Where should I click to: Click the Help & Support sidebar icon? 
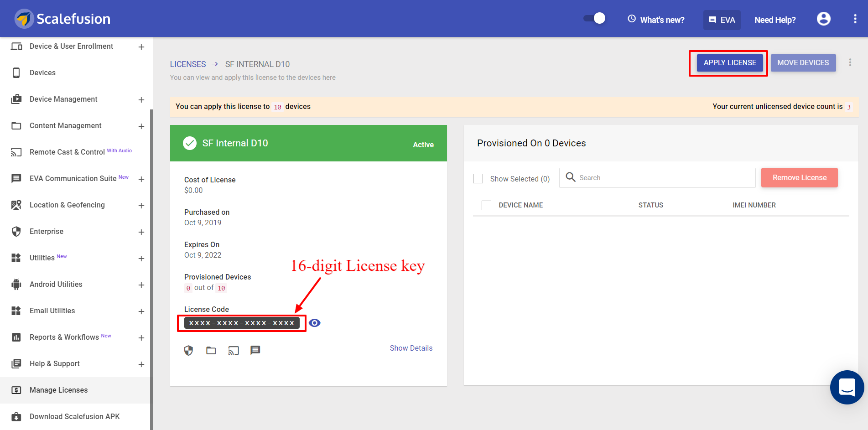tap(16, 363)
